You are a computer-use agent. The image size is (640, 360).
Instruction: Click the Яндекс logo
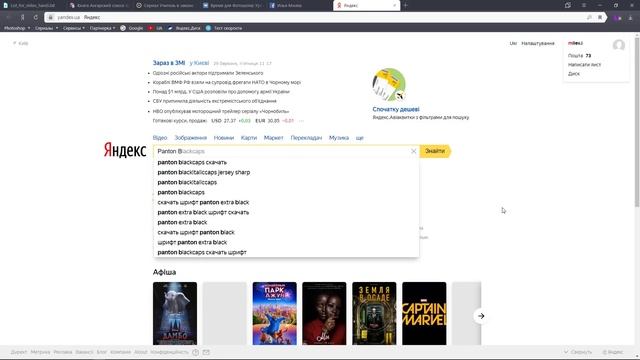[x=124, y=150]
